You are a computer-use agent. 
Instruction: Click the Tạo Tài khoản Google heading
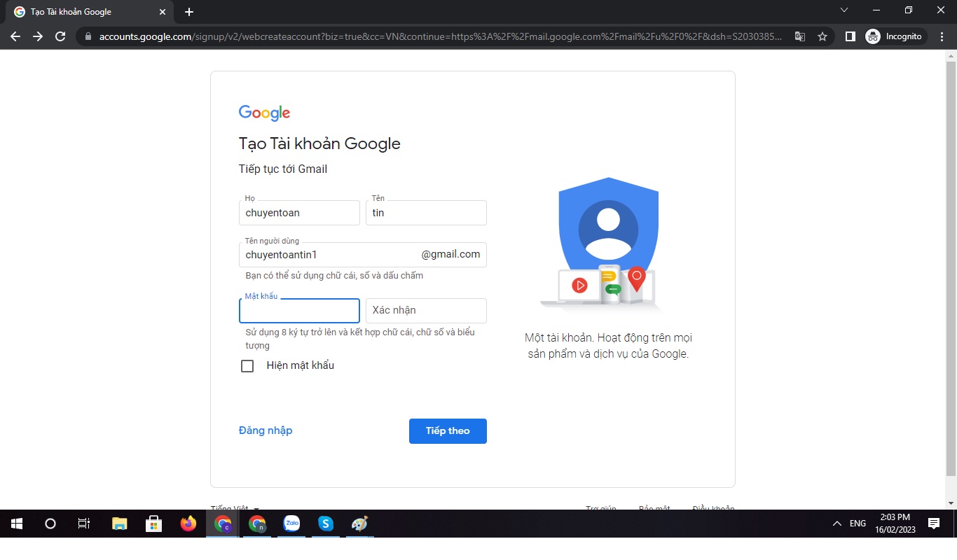tap(319, 143)
